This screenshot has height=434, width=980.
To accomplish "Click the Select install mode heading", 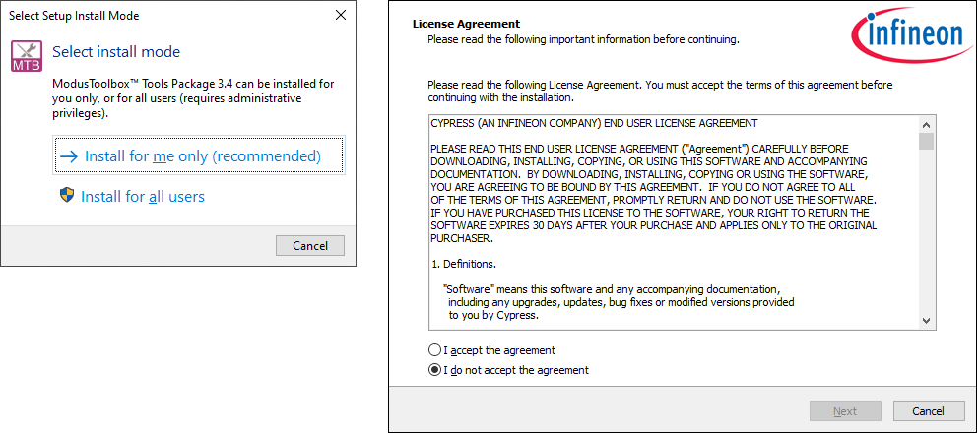I will coord(116,52).
